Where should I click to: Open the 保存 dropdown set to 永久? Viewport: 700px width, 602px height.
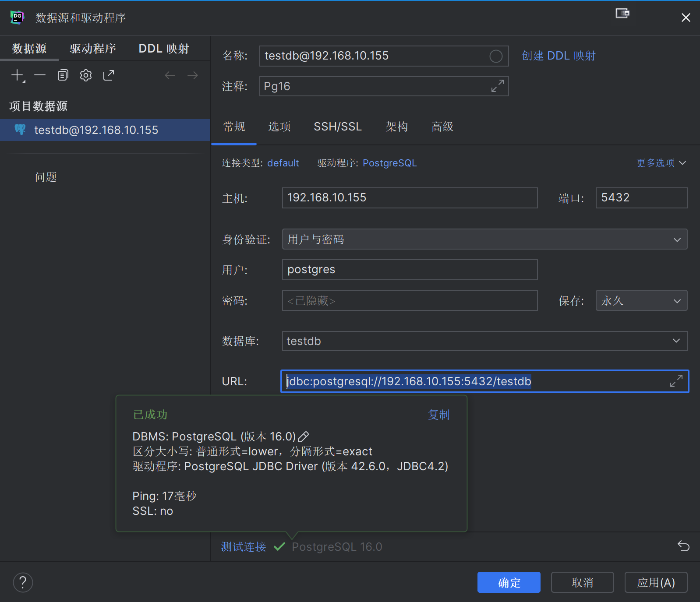pos(641,300)
